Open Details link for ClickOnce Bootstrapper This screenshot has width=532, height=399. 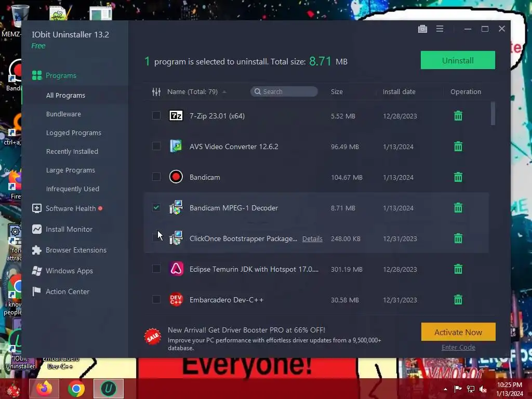(x=312, y=238)
